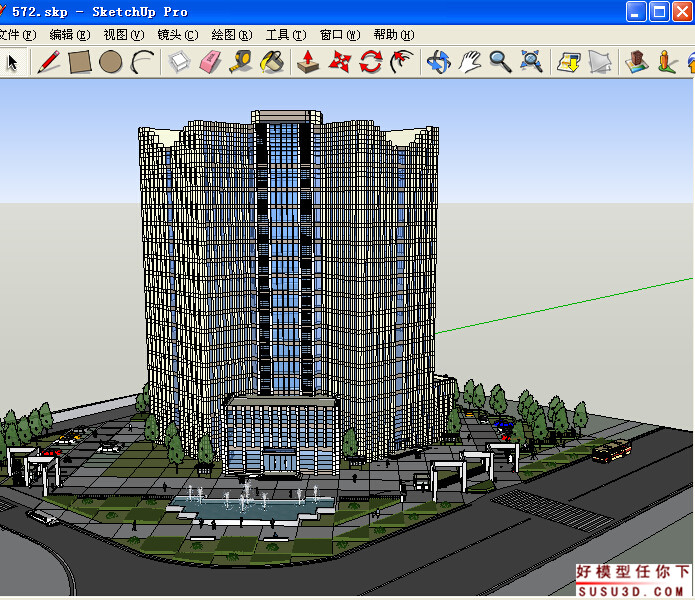
Task: Open the 视图(V) menu
Action: tap(124, 35)
